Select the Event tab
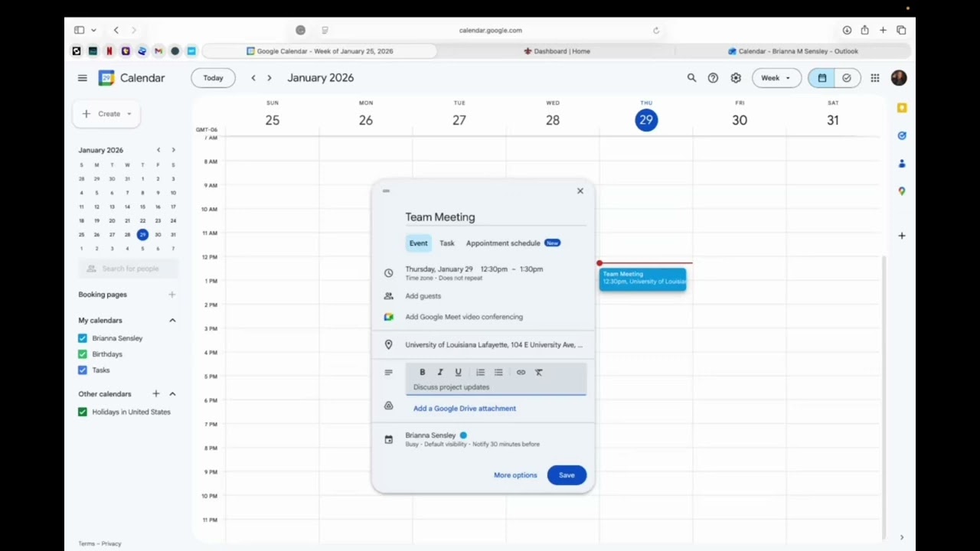980x551 pixels. pyautogui.click(x=418, y=243)
